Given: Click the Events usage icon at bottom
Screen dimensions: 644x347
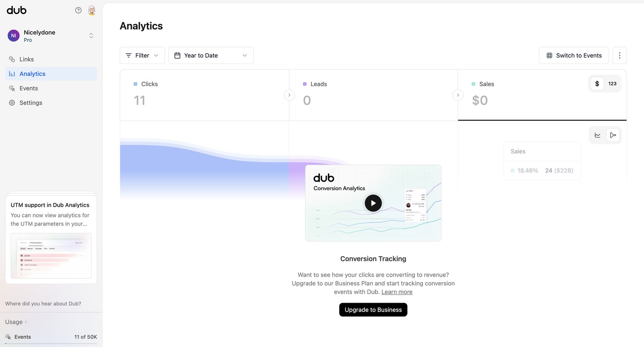Looking at the screenshot, I should coord(8,337).
